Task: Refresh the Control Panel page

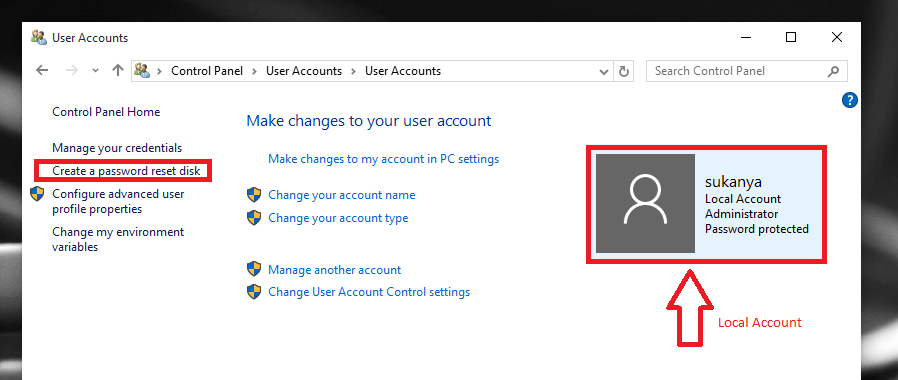Action: (x=624, y=71)
